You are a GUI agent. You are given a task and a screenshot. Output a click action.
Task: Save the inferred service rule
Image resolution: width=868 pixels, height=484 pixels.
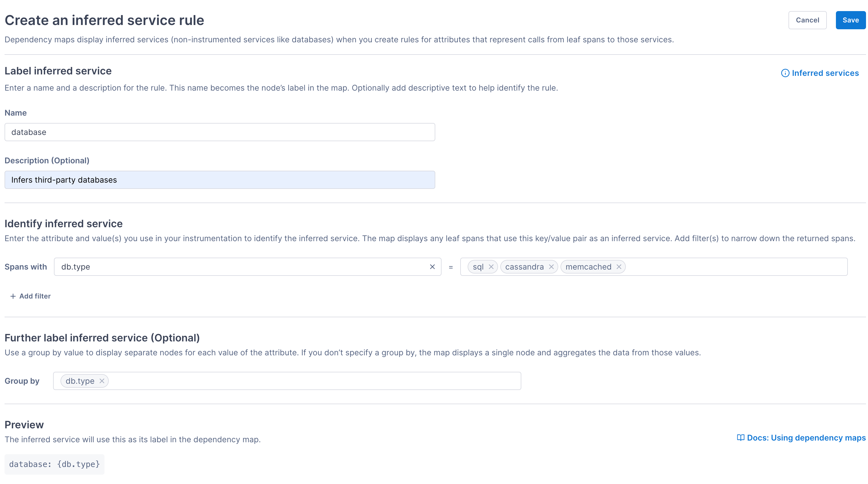[x=850, y=20]
